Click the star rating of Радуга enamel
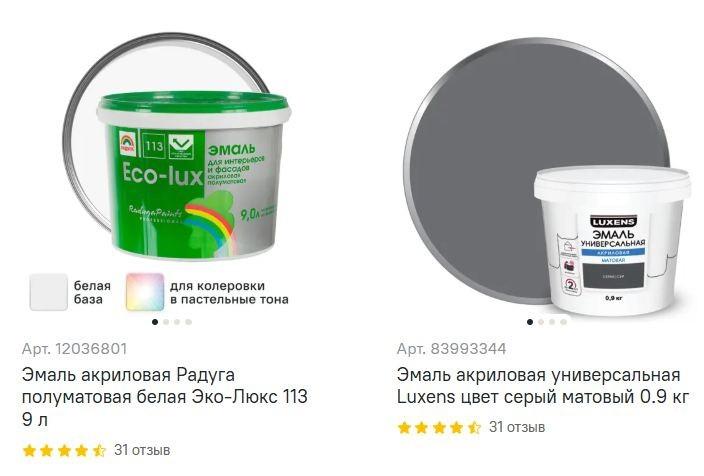Viewport: 704px width, 476px height. (64, 450)
